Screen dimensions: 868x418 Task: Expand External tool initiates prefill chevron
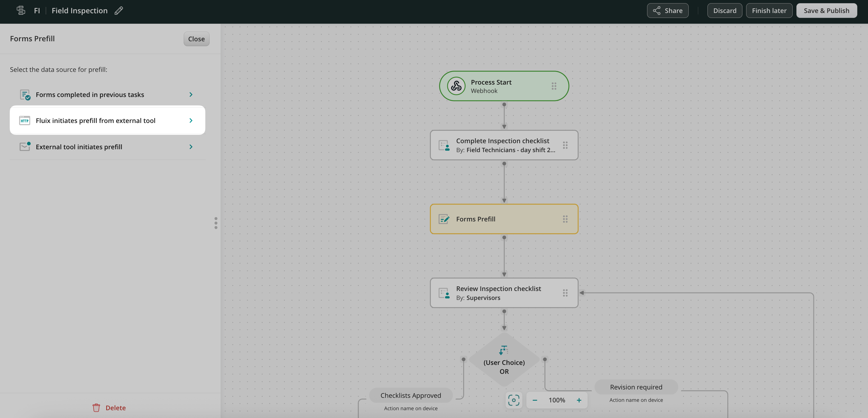(191, 147)
